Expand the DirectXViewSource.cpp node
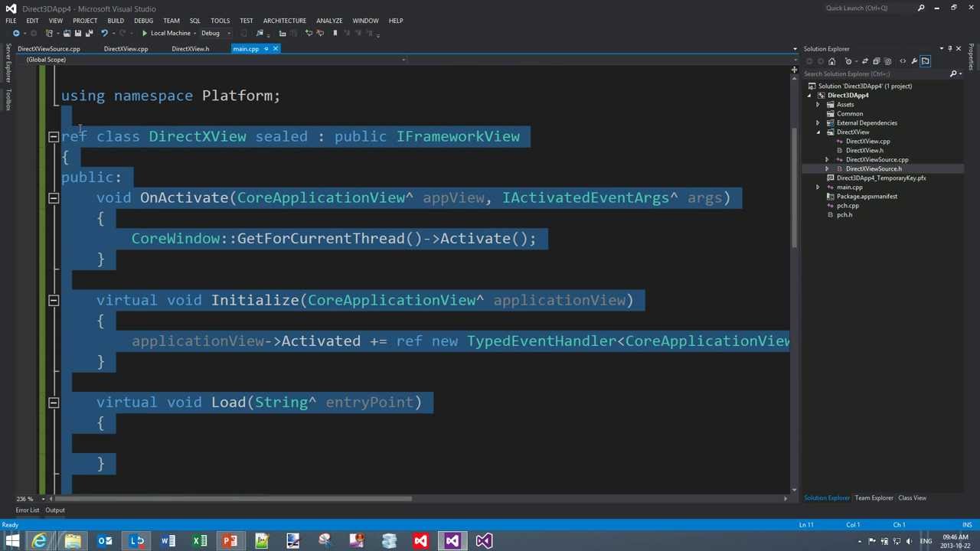The width and height of the screenshot is (980, 551). coord(827,159)
